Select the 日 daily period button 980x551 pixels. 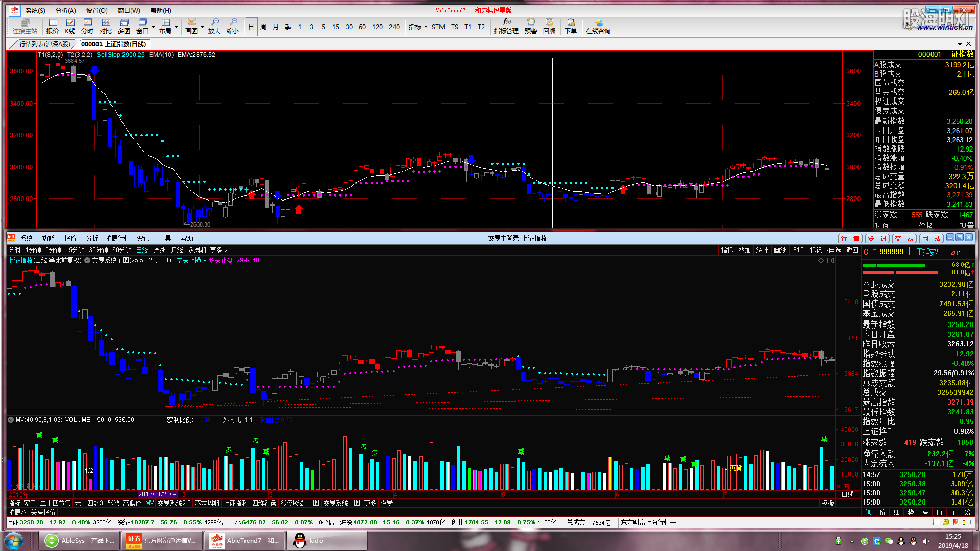coord(251,27)
